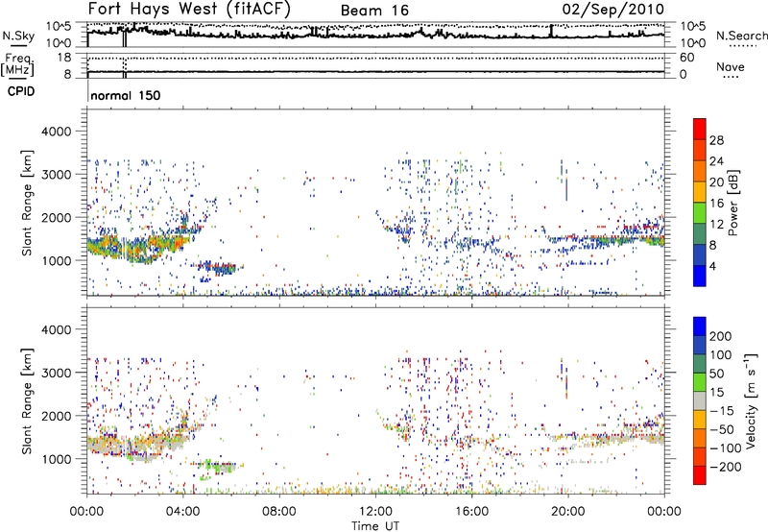Select the 1000 tick on velocity plot
The image size is (768, 532).
pos(56,459)
